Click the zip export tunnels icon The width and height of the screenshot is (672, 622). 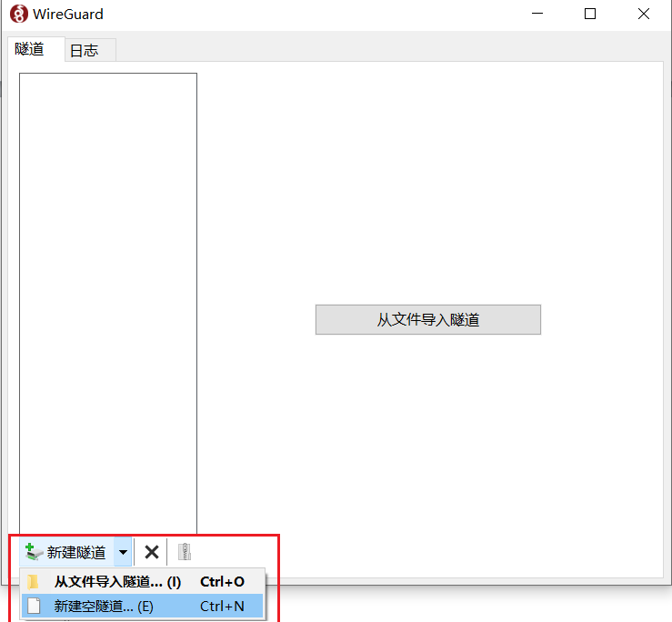[x=185, y=552]
